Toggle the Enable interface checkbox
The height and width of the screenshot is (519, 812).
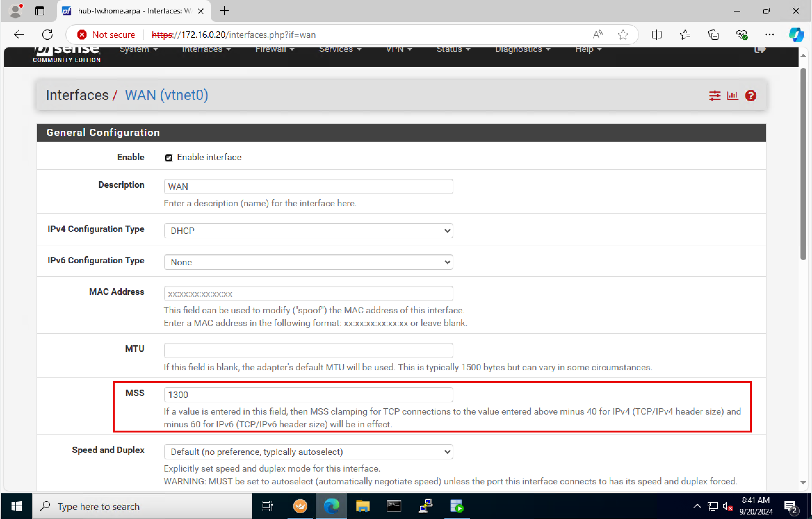click(169, 158)
